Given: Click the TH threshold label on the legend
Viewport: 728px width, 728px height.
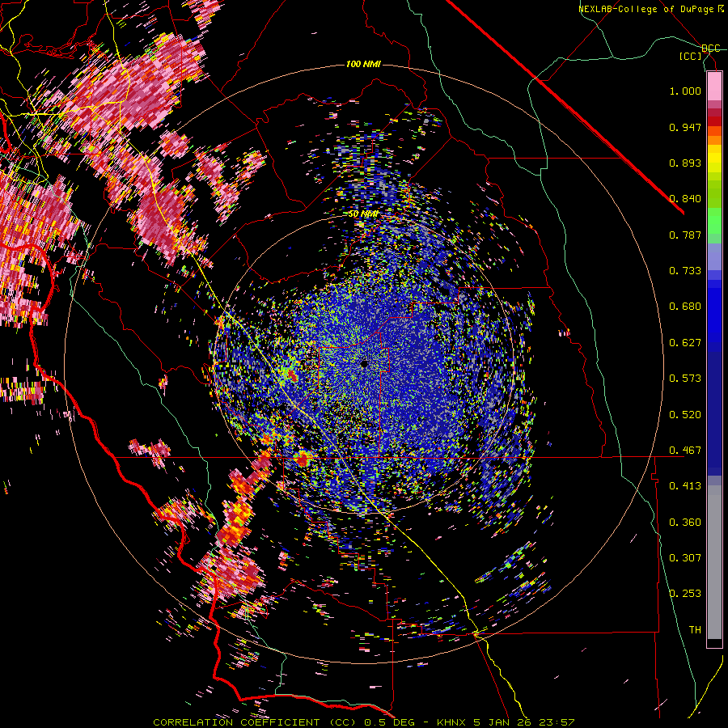Looking at the screenshot, I should 695,630.
